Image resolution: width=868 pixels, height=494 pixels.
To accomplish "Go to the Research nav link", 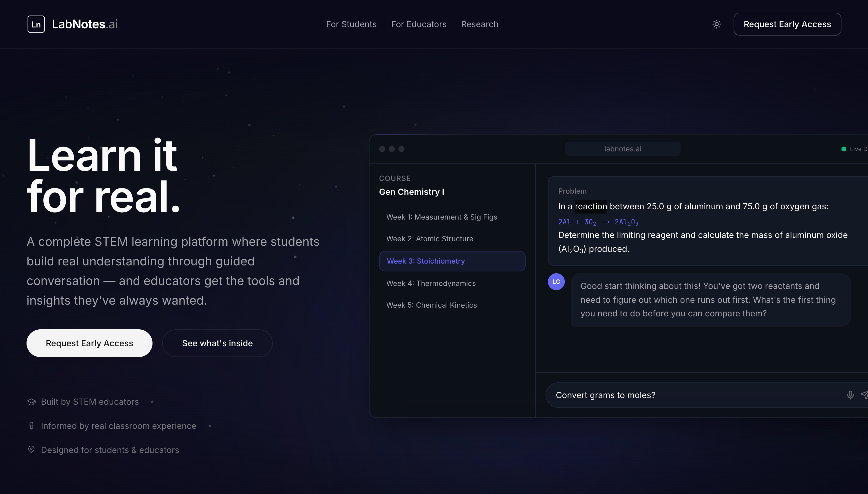I will (480, 24).
